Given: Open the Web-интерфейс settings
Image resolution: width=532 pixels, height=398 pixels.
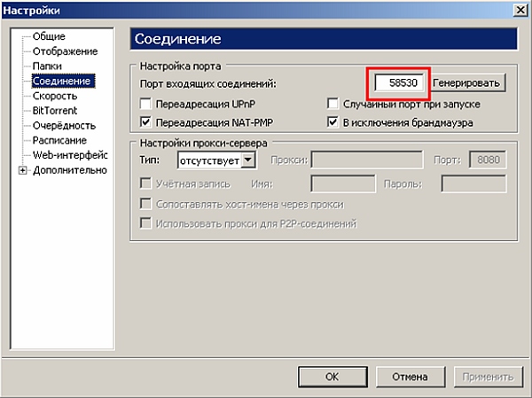Looking at the screenshot, I should coord(68,155).
